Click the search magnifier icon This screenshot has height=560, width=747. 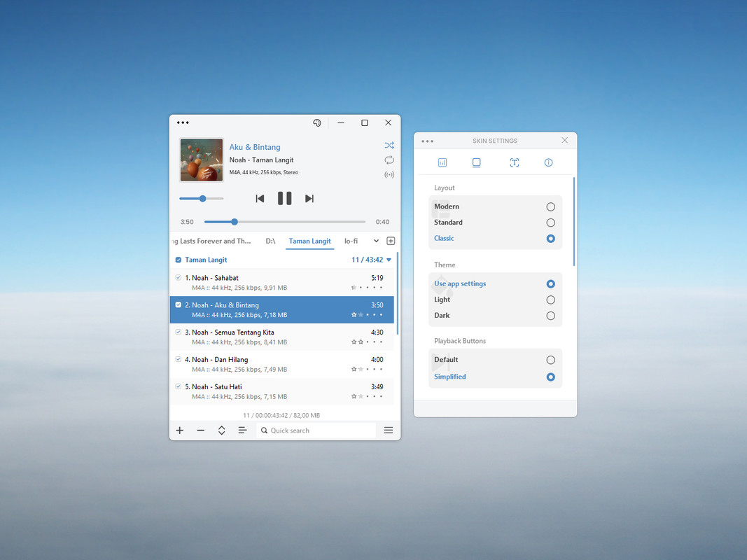coord(264,430)
